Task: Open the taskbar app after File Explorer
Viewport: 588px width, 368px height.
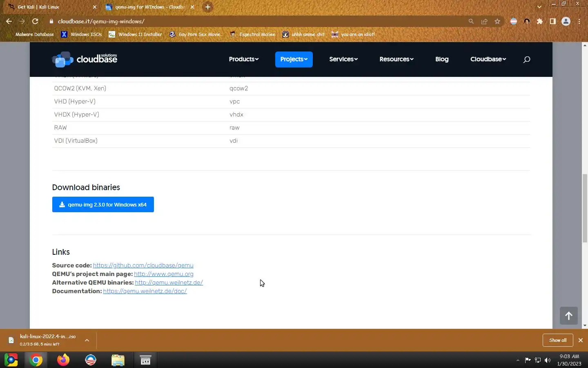Action: pos(145,360)
